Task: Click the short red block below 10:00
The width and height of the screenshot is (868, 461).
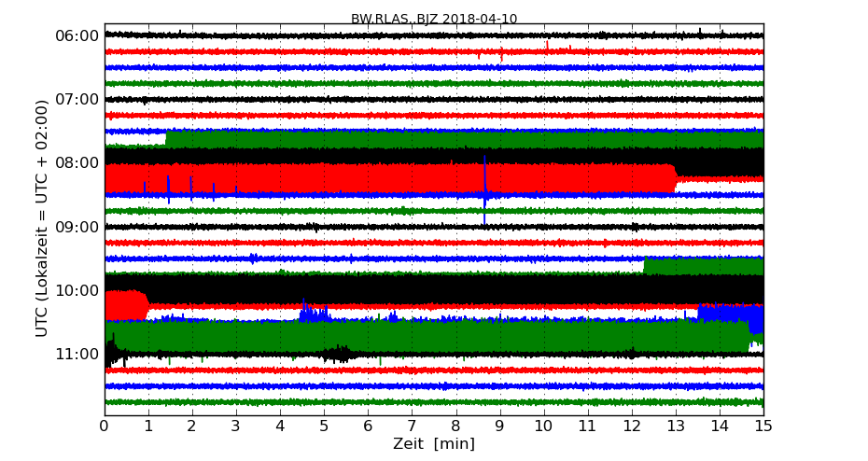Action: [x=124, y=305]
